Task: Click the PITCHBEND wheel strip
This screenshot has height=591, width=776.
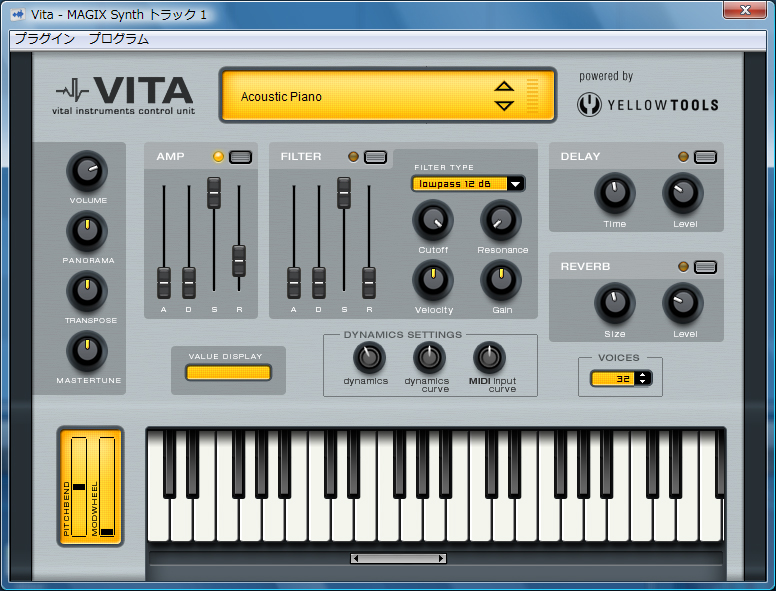Action: [79, 487]
